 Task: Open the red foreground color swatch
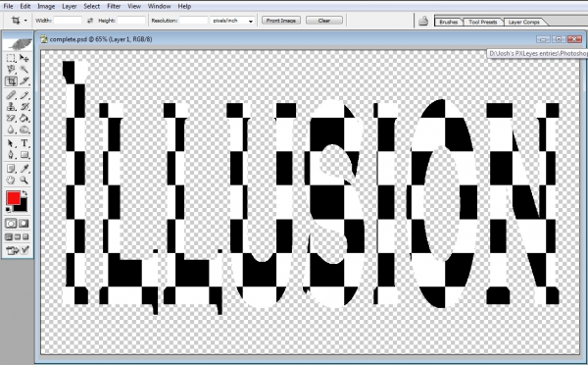13,197
